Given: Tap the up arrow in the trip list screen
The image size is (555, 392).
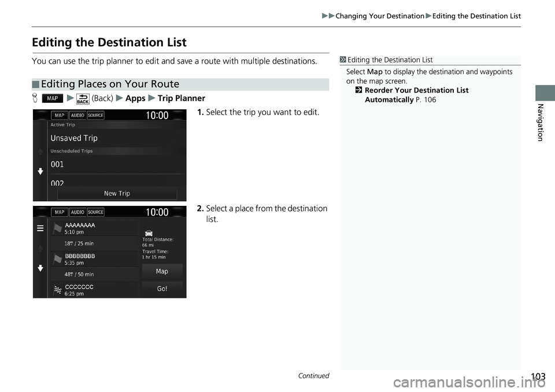Looking at the screenshot, I should point(40,151).
